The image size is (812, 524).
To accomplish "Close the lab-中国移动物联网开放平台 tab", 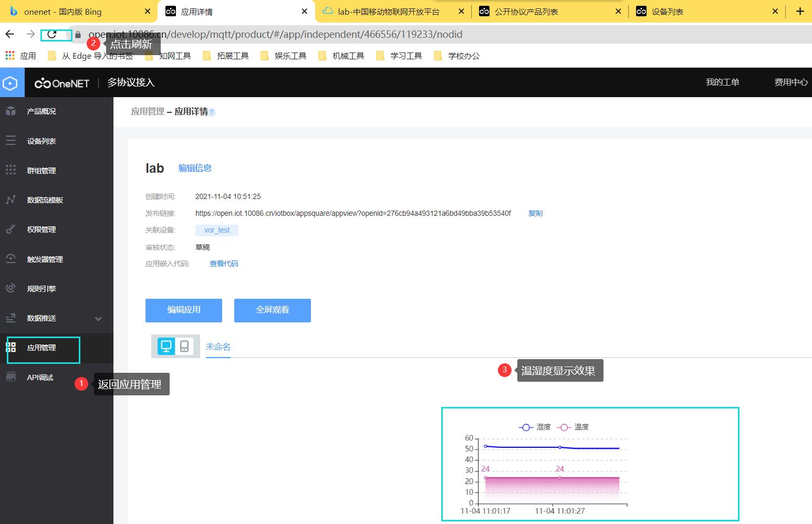I will pos(461,11).
